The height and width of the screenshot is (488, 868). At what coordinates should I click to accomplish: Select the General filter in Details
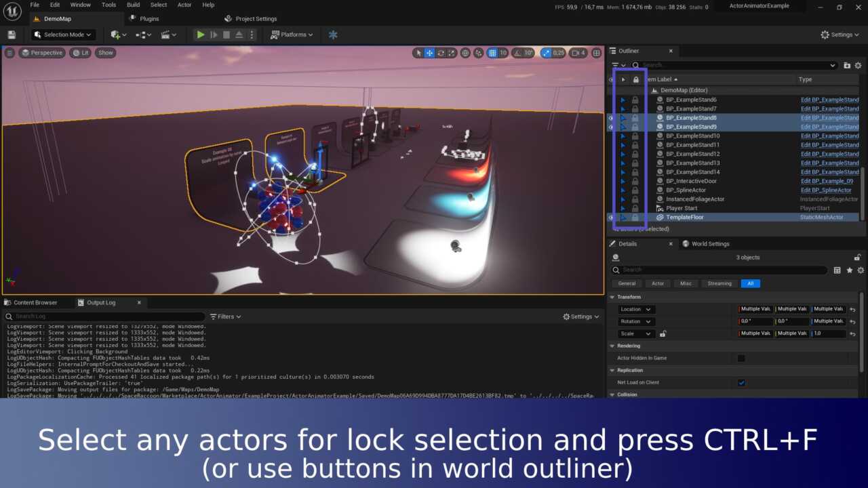627,283
